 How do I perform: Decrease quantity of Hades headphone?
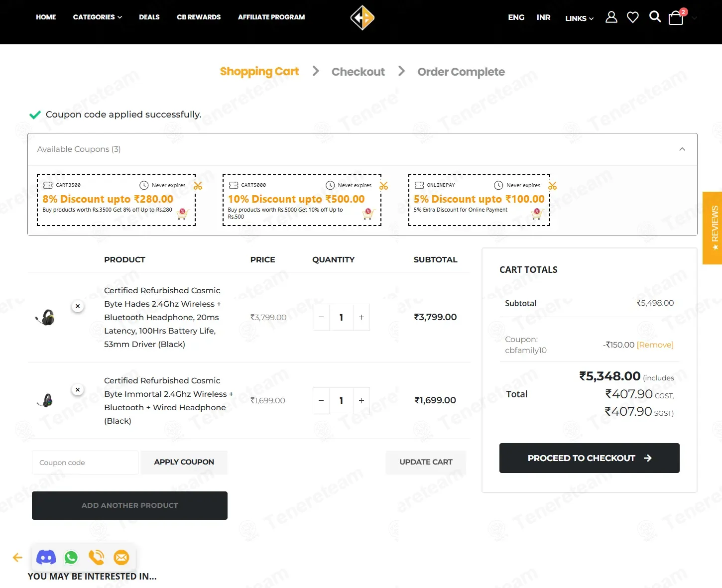[x=321, y=317]
